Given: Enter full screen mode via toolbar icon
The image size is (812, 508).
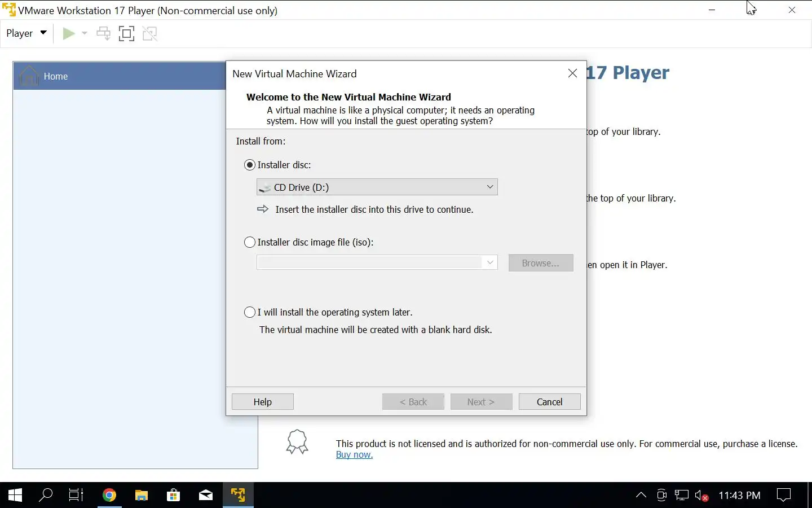Looking at the screenshot, I should click(127, 33).
